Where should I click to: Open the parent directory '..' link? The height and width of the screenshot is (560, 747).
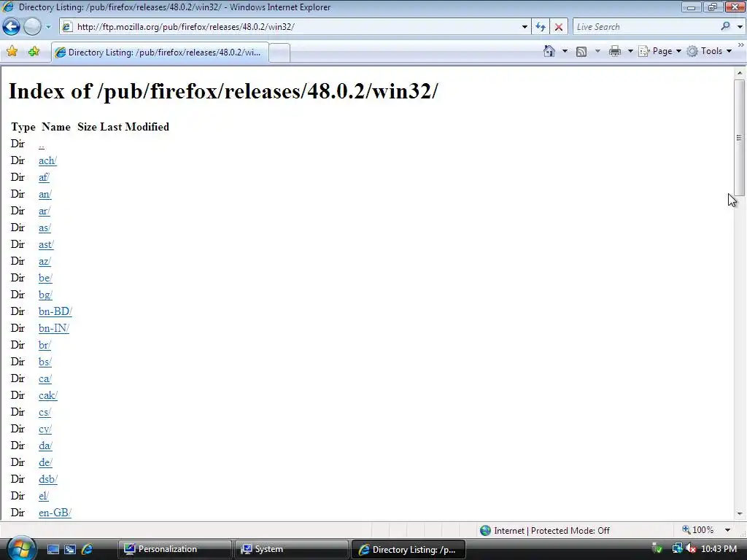(42, 144)
